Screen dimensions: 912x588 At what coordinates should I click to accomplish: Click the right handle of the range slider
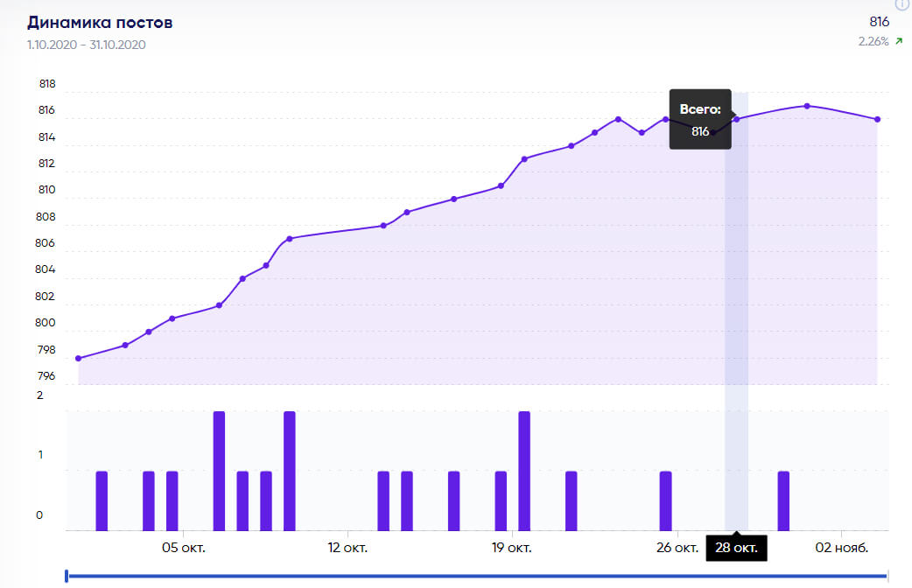point(887,575)
